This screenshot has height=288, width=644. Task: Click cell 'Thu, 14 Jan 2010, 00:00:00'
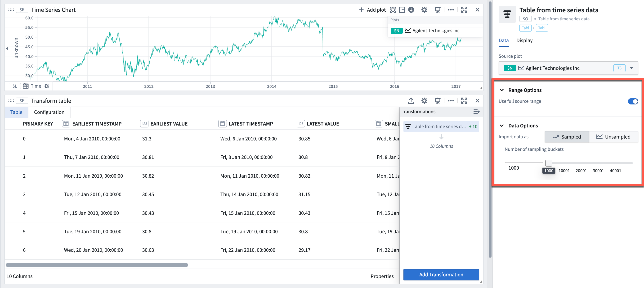249,194
